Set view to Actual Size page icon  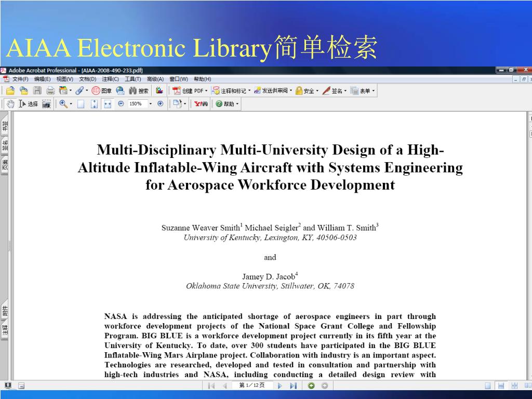pyautogui.click(x=81, y=104)
